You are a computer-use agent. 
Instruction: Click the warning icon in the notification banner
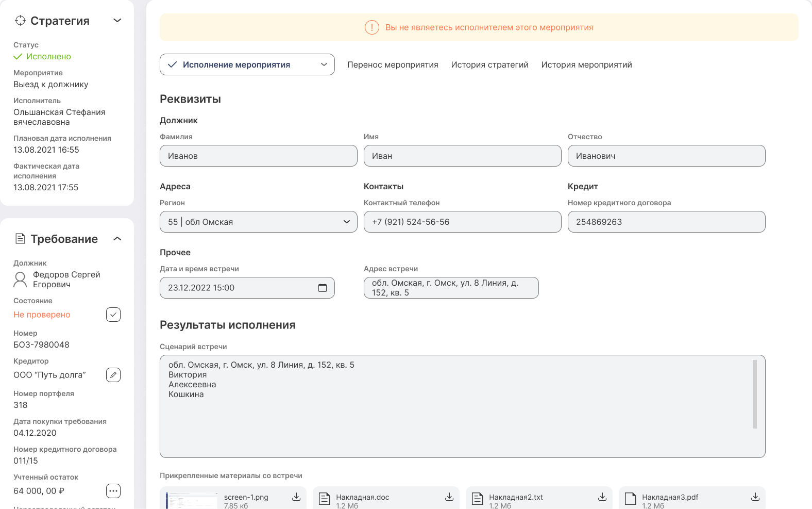tap(372, 27)
